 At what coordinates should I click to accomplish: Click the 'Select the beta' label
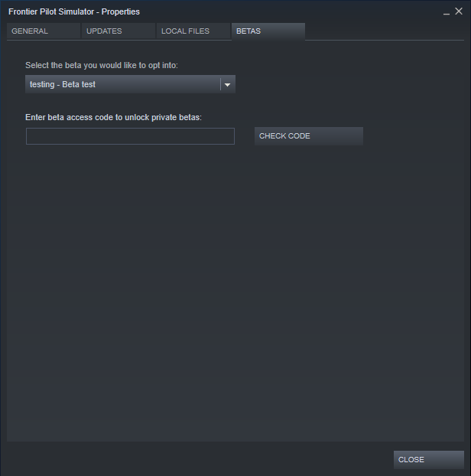coord(101,65)
